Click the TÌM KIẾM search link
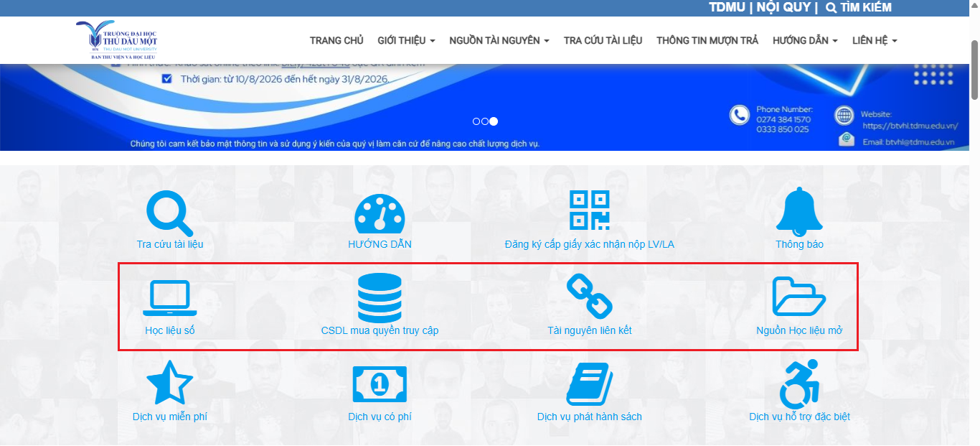The width and height of the screenshot is (980, 446). click(859, 8)
